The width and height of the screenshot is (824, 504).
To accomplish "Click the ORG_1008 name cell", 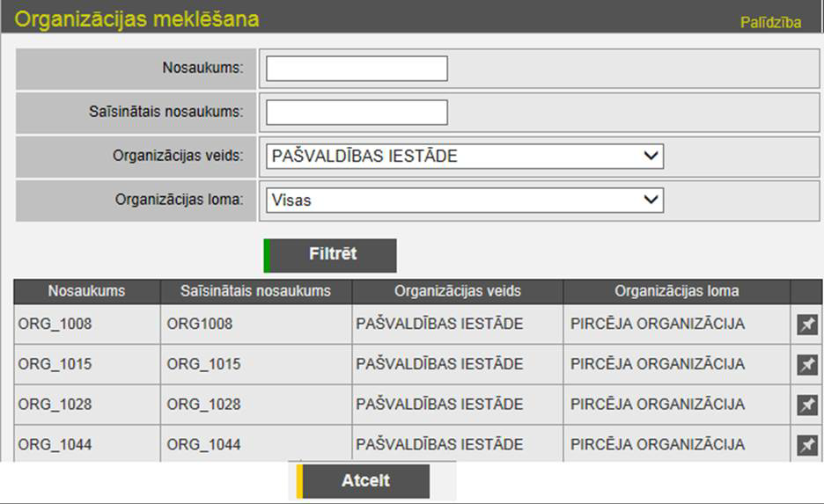I will point(55,325).
